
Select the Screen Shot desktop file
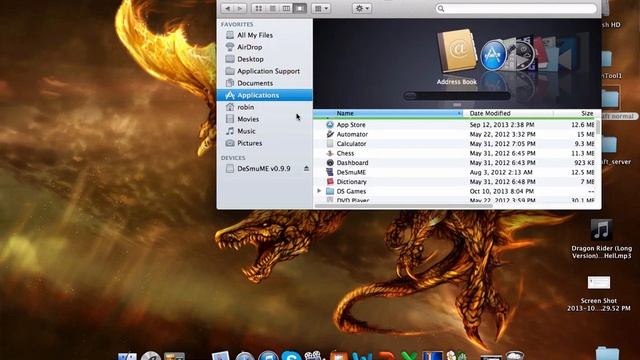point(599,293)
